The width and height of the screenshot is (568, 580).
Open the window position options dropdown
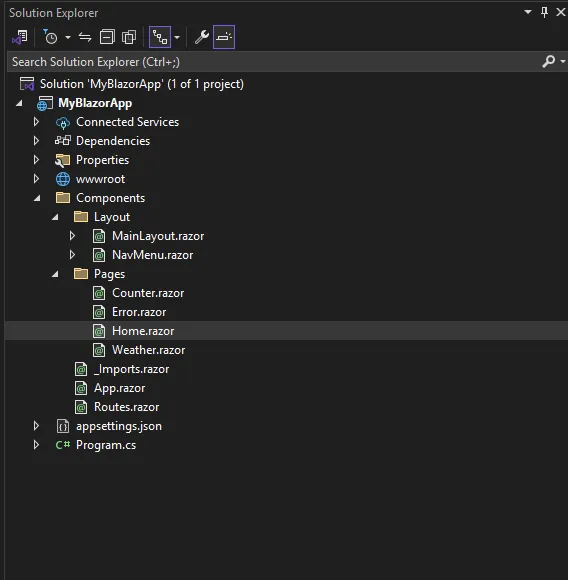(528, 12)
